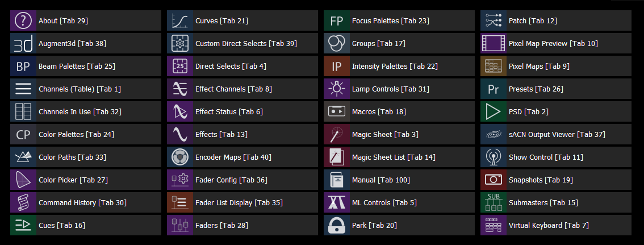The width and height of the screenshot is (644, 245).
Task: Open the Encoder Maps knob icon
Action: click(180, 157)
